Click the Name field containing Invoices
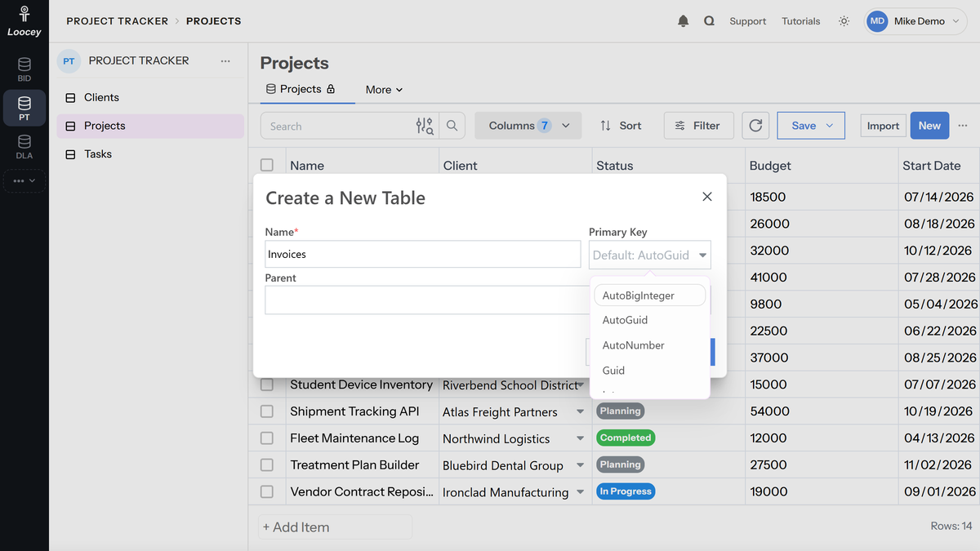Screen dimensions: 980x551 [423, 254]
